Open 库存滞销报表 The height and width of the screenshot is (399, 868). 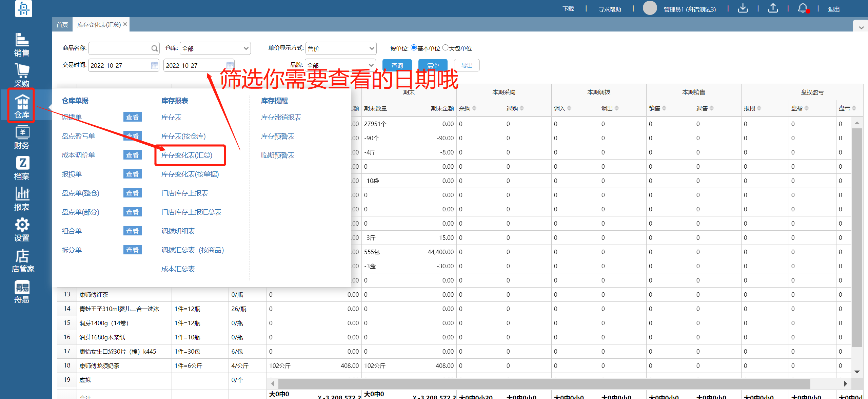point(281,117)
